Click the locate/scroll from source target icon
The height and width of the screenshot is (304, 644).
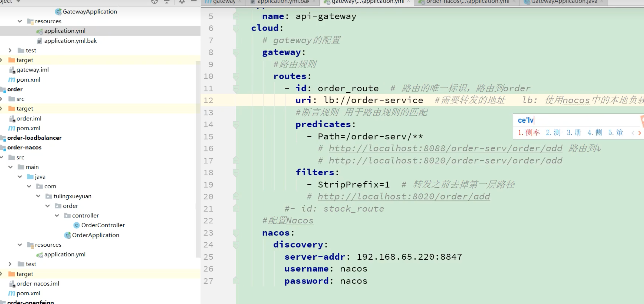pos(155,2)
